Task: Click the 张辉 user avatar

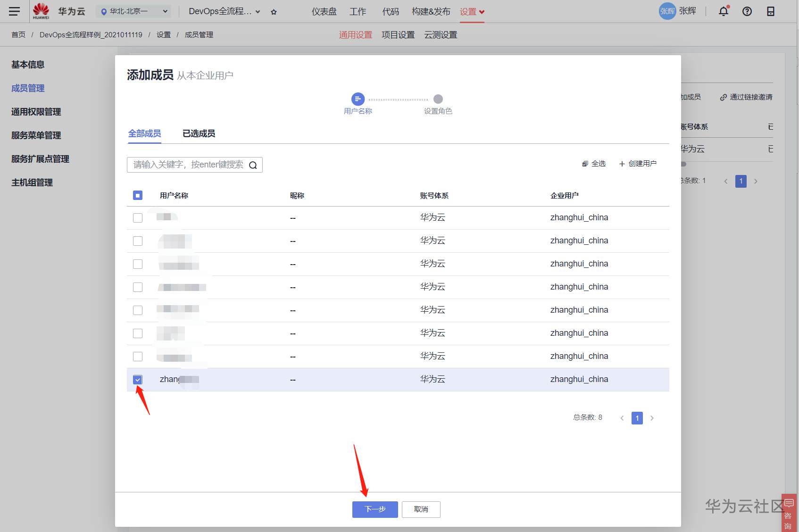Action: point(667,11)
